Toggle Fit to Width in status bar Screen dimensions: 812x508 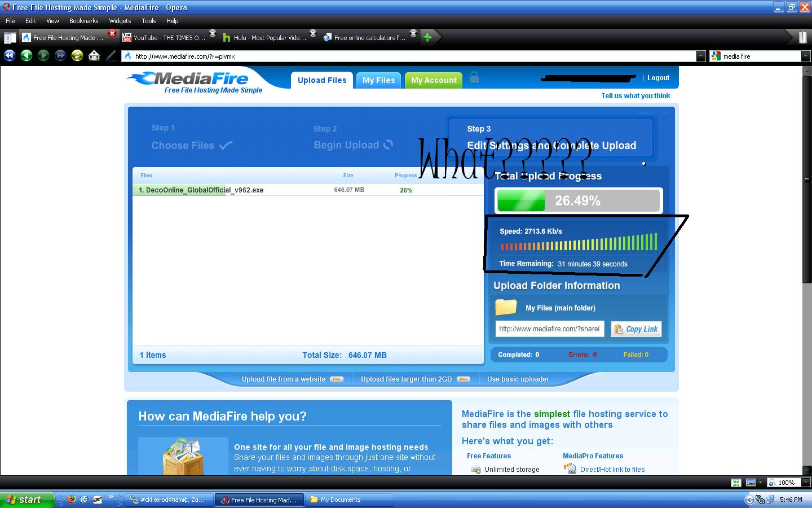coord(736,483)
